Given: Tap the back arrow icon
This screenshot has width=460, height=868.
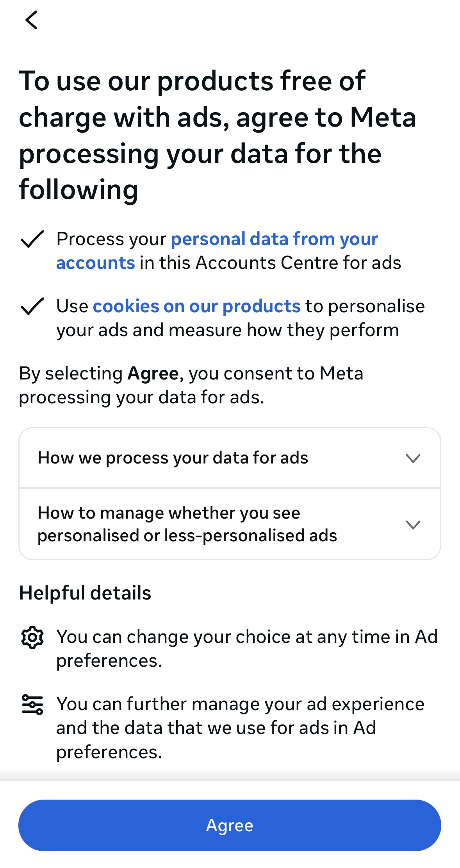Looking at the screenshot, I should (x=31, y=20).
